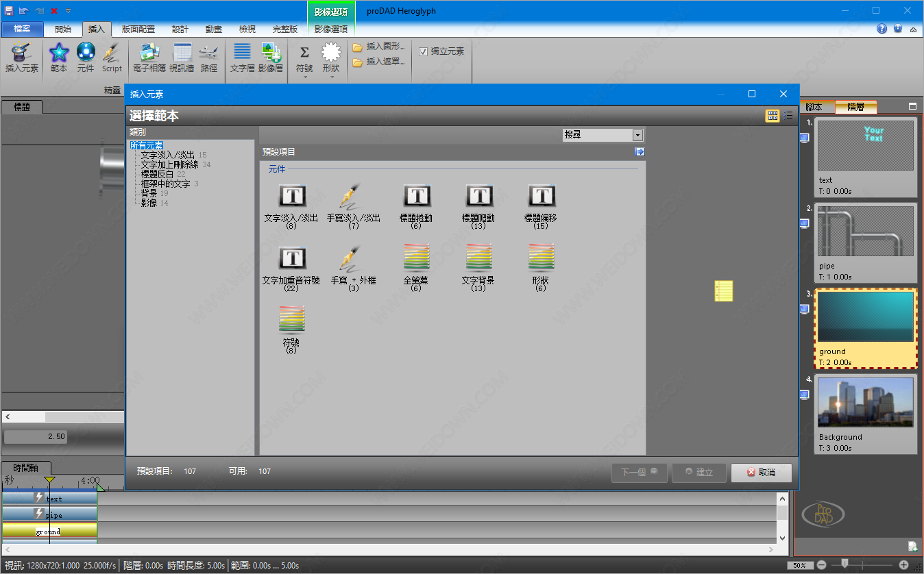Click the 取消 cancel button
The height and width of the screenshot is (574, 924).
(762, 473)
